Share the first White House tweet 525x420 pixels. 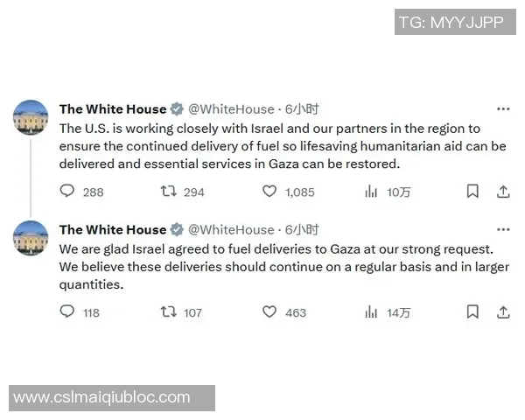coord(503,192)
